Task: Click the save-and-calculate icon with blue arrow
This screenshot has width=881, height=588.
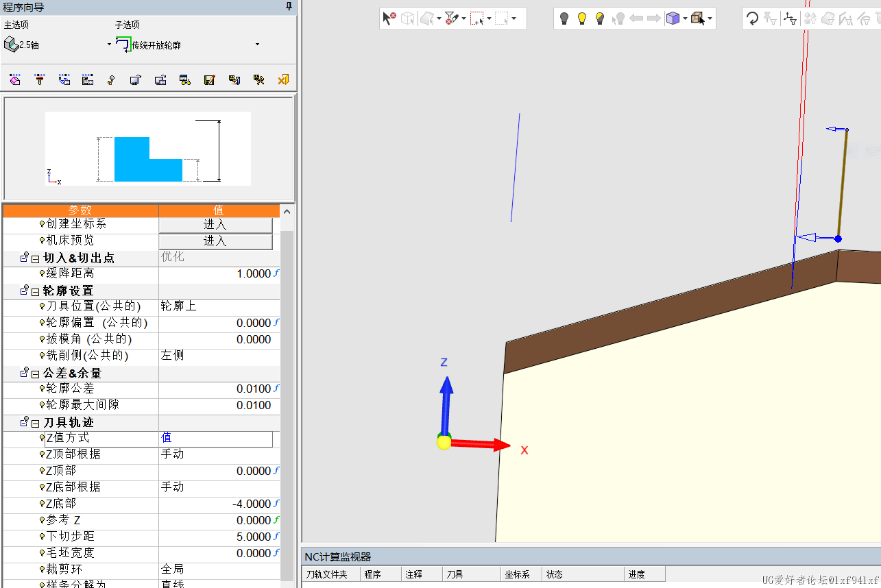Action: tap(234, 80)
